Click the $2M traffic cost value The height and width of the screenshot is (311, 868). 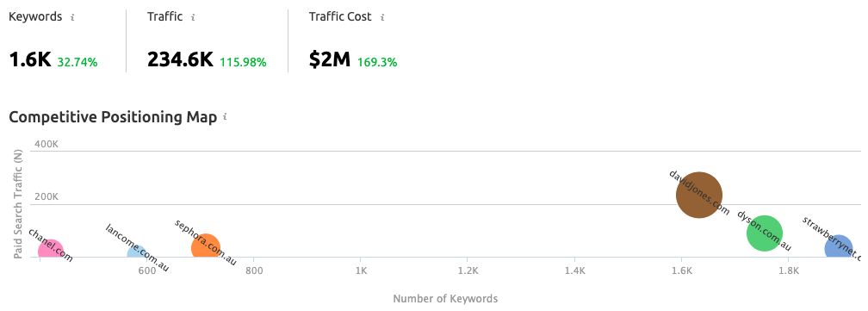click(330, 59)
